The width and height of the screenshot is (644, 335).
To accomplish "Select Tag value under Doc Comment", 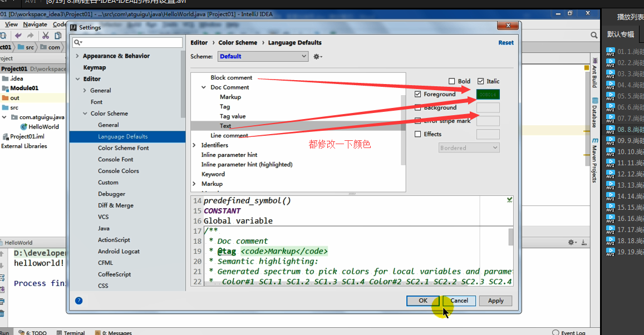I will pos(233,116).
